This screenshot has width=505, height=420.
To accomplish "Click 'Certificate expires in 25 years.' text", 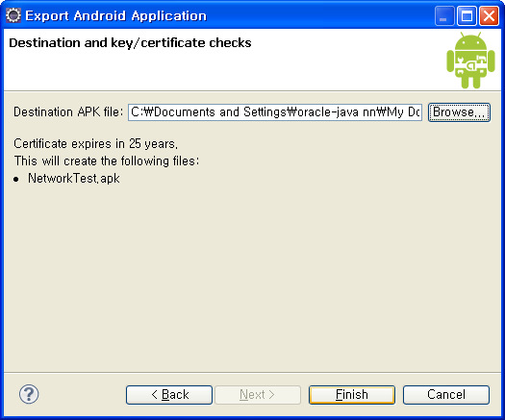I will (95, 144).
